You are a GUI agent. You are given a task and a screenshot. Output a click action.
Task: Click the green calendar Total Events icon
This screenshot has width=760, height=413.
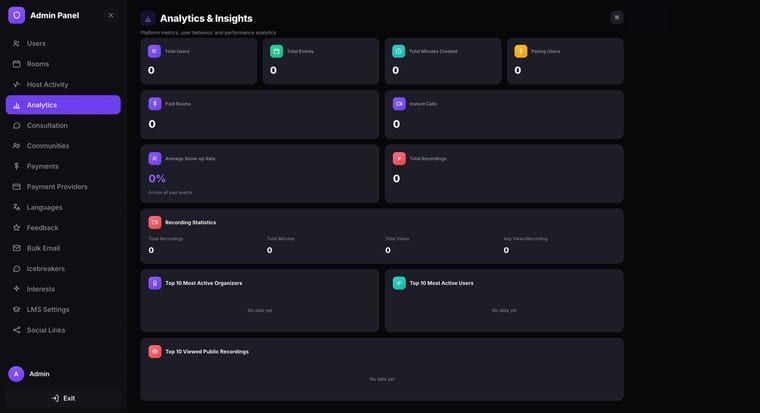(x=276, y=51)
